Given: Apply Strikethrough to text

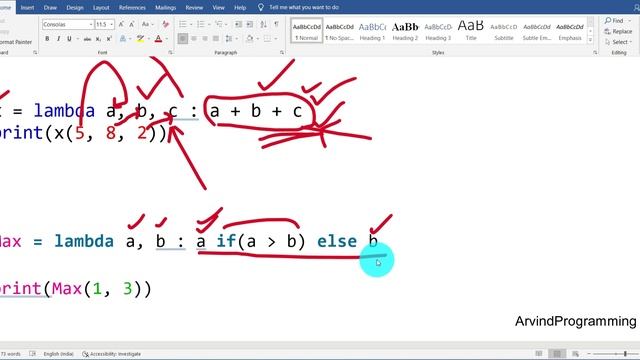Looking at the screenshot, I should coord(87,39).
